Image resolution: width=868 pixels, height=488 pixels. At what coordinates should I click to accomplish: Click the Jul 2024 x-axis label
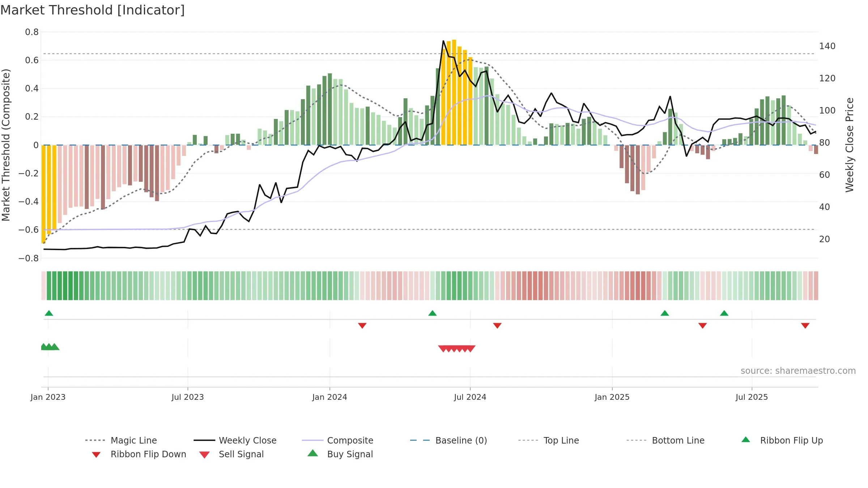[x=470, y=397]
